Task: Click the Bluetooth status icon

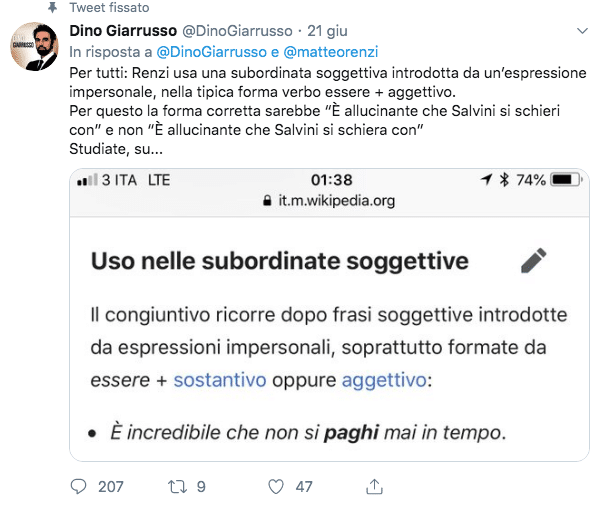Action: pyautogui.click(x=505, y=180)
